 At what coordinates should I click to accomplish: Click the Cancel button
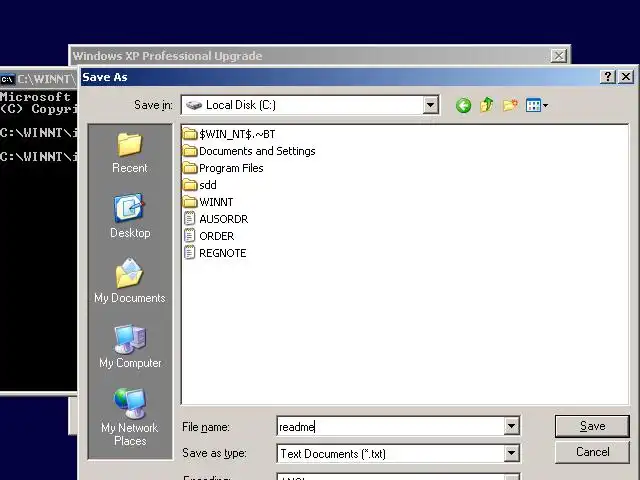coord(592,452)
